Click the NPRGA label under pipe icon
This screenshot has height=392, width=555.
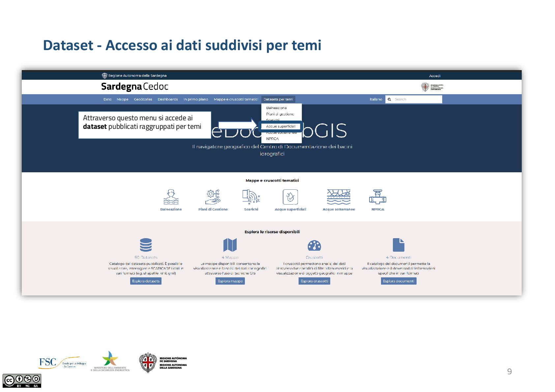point(378,209)
